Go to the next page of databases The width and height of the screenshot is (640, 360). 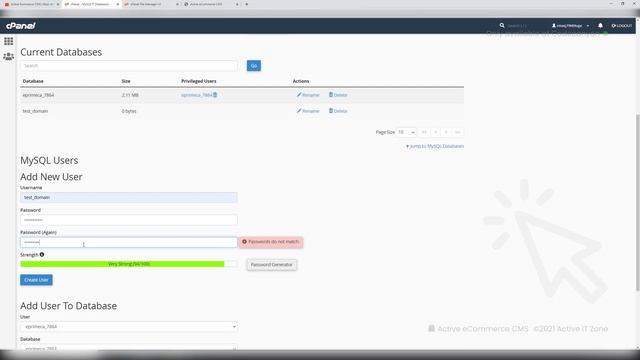[x=446, y=132]
